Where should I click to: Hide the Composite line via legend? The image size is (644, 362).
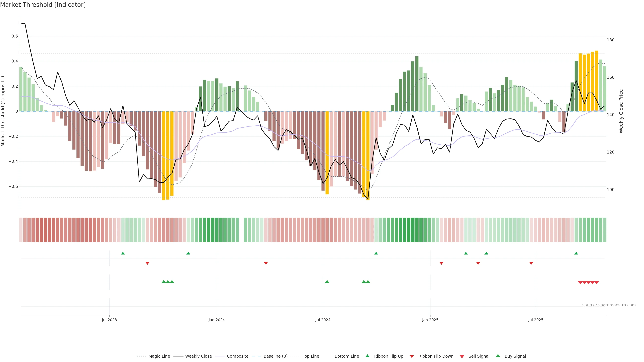pyautogui.click(x=237, y=356)
